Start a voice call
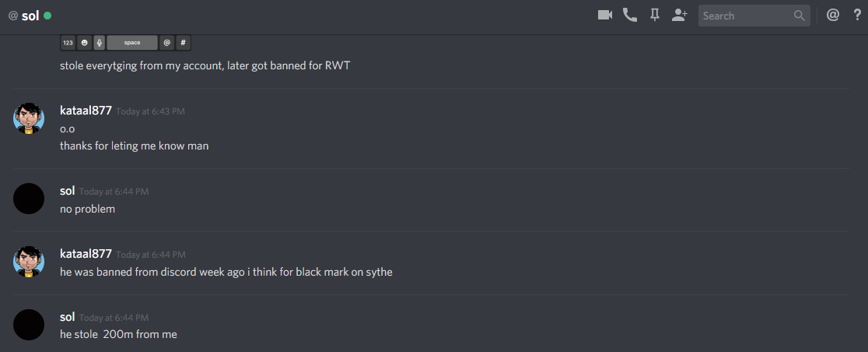Screen dimensions: 868x352 [x=630, y=16]
